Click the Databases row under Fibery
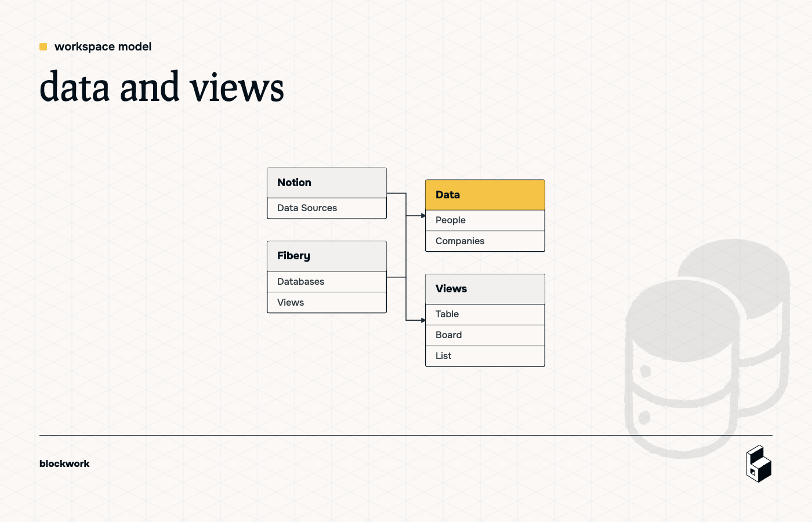812x522 pixels. [x=327, y=282]
